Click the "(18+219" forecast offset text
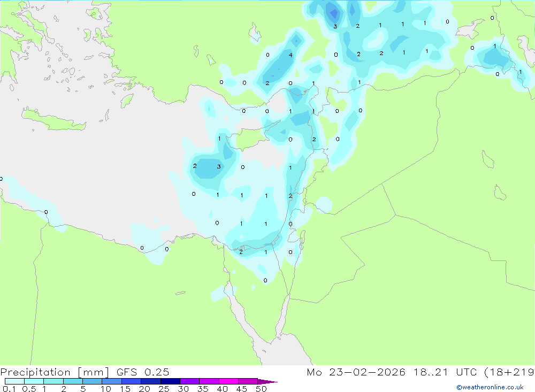The width and height of the screenshot is (535, 392). (509, 372)
